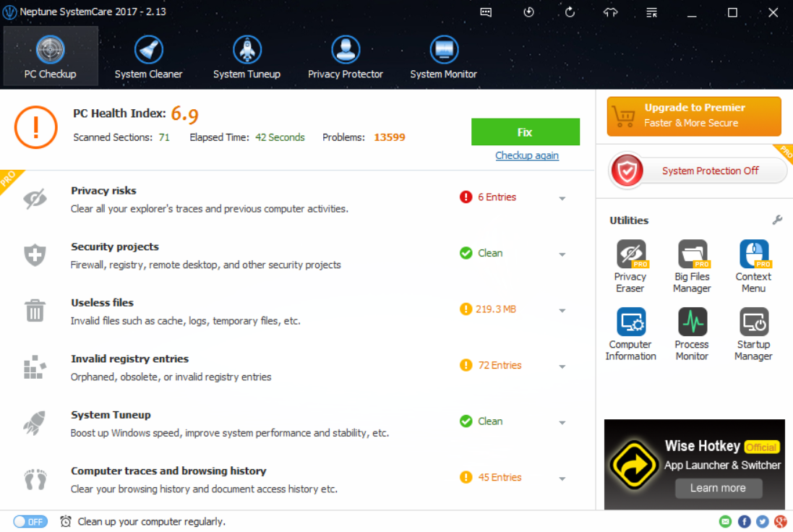Open the Privacy Eraser utility

click(630, 267)
